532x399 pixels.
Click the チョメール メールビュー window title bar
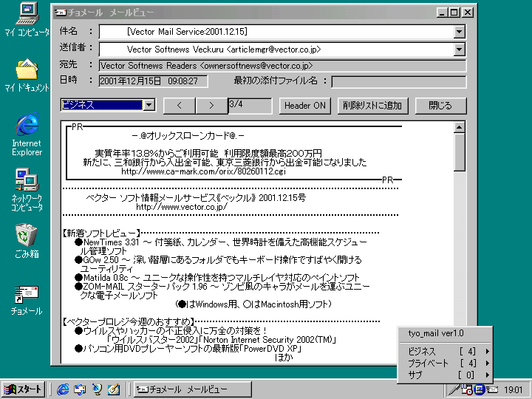[x=245, y=13]
